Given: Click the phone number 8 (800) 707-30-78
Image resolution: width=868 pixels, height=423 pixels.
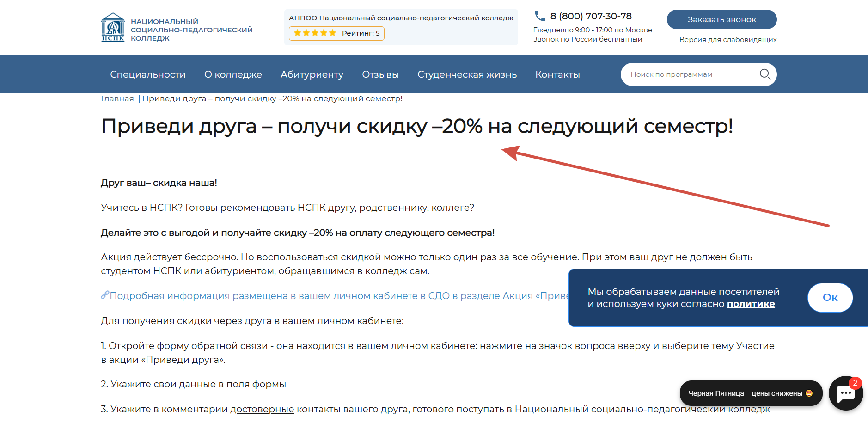Looking at the screenshot, I should [x=591, y=16].
